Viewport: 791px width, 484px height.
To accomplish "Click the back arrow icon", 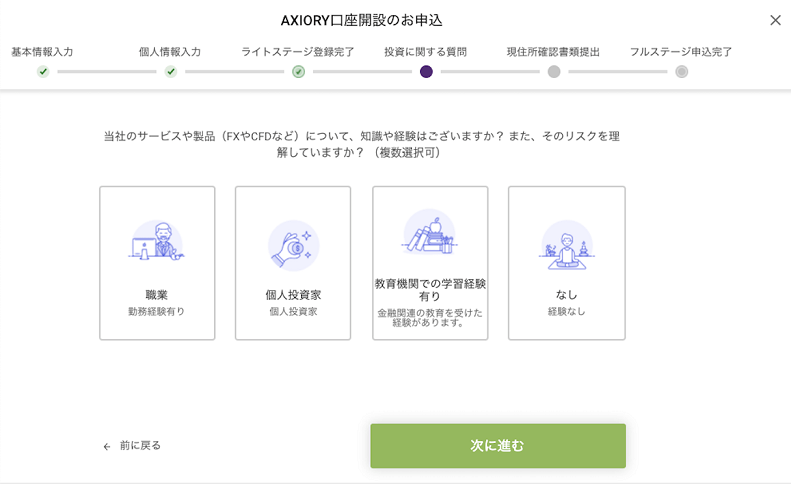I will tap(106, 447).
